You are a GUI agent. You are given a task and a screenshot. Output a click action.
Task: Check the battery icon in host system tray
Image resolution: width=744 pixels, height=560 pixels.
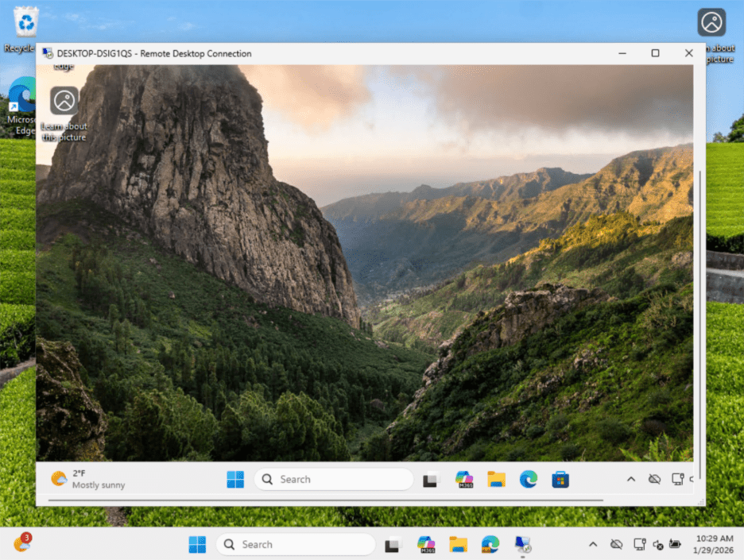[x=676, y=545]
